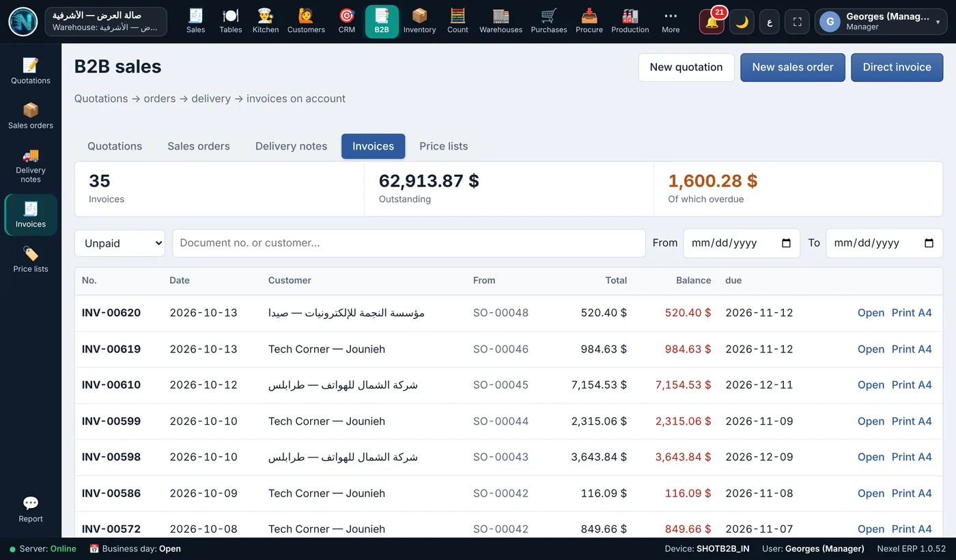Open Quotations in the left sidebar

(31, 71)
